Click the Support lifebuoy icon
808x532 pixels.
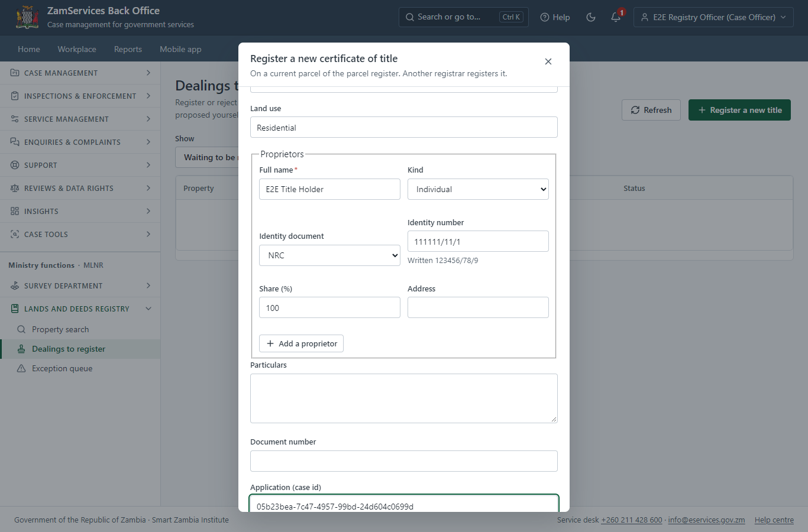click(15, 165)
